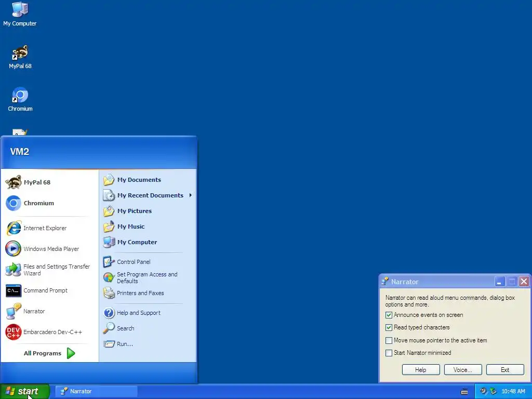This screenshot has height=399, width=532.
Task: Open My Computer icon in Start menu
Action: [x=109, y=242]
